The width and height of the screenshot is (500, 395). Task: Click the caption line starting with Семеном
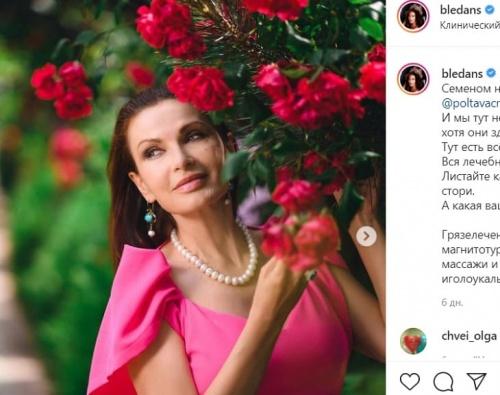[471, 89]
